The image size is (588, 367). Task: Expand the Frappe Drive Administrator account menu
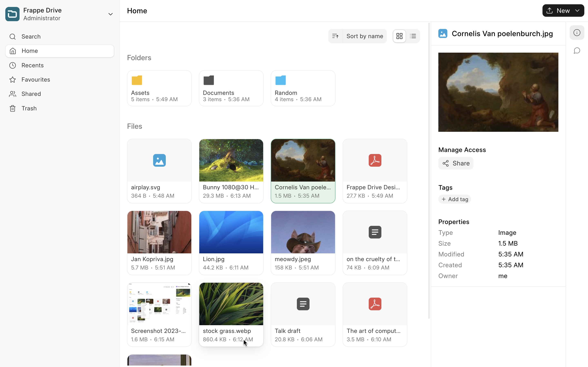(x=110, y=14)
